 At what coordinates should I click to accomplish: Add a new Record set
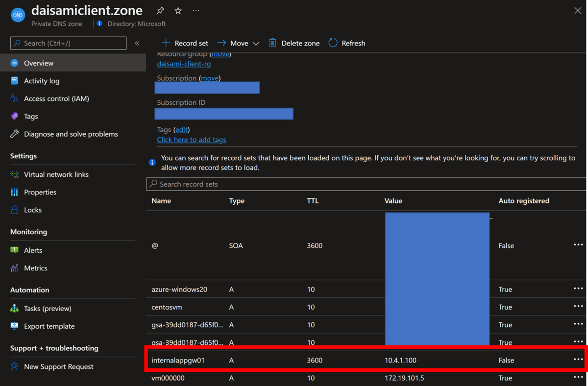(185, 43)
